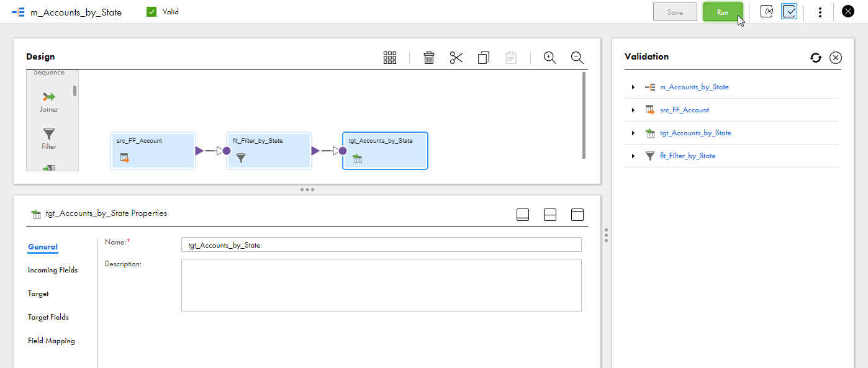Select the Filter transformation in palette

coord(49,139)
